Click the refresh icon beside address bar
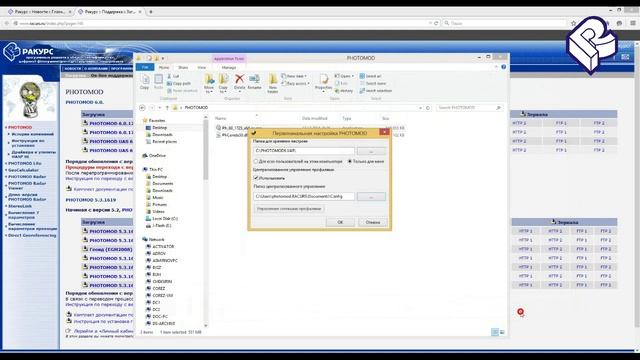The width and height of the screenshot is (640, 360). coord(428,108)
